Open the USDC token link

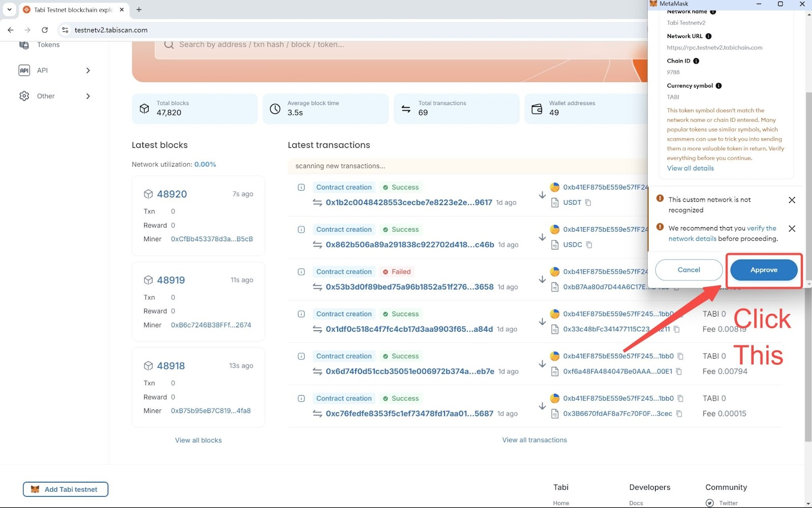[x=572, y=244]
